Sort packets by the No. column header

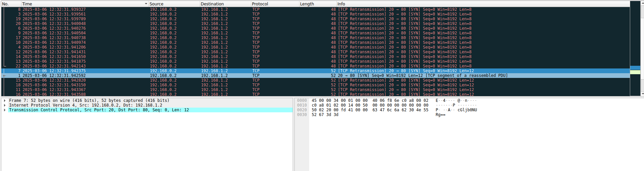(10, 4)
